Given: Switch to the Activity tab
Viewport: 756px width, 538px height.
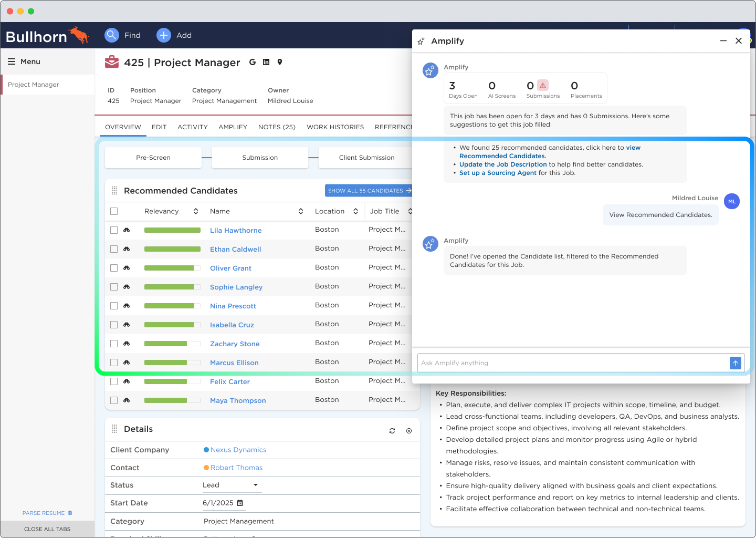Looking at the screenshot, I should (x=193, y=127).
